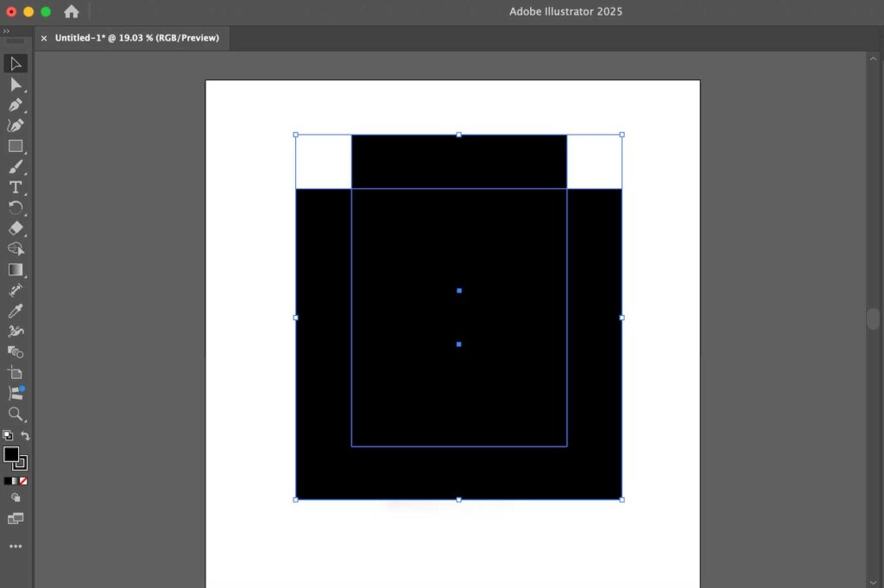884x588 pixels.
Task: Click the Untitled-1 document tab
Action: 136,38
